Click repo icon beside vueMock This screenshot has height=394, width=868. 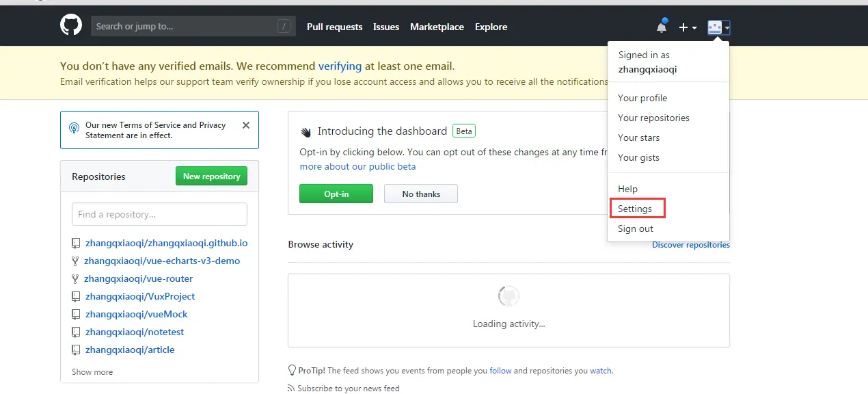(76, 315)
